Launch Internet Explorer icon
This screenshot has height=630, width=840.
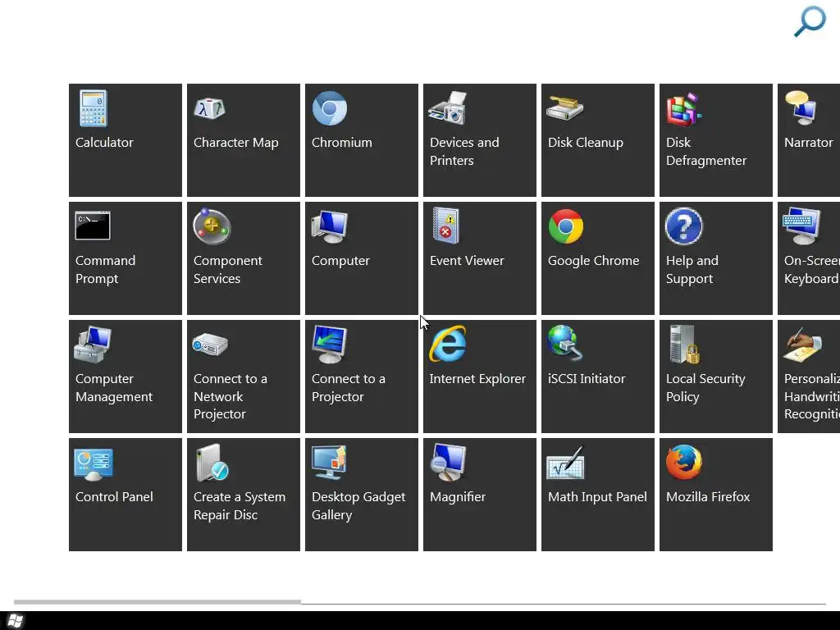click(447, 344)
